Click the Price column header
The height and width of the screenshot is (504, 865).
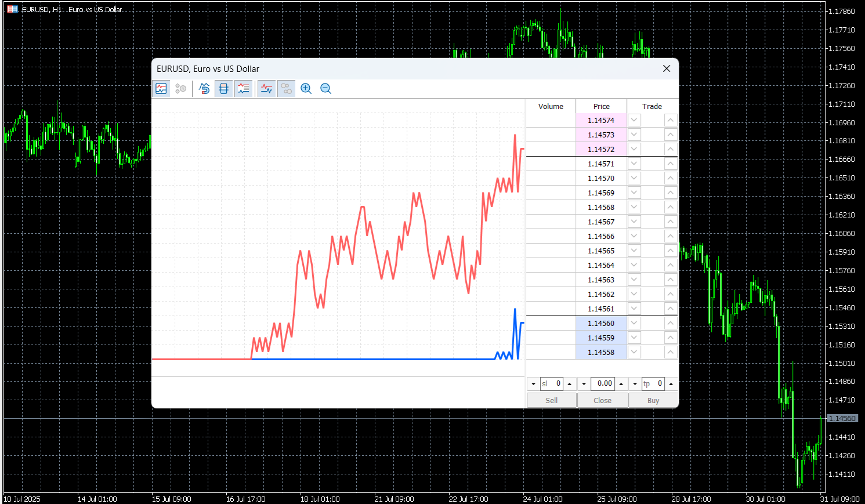(x=602, y=106)
